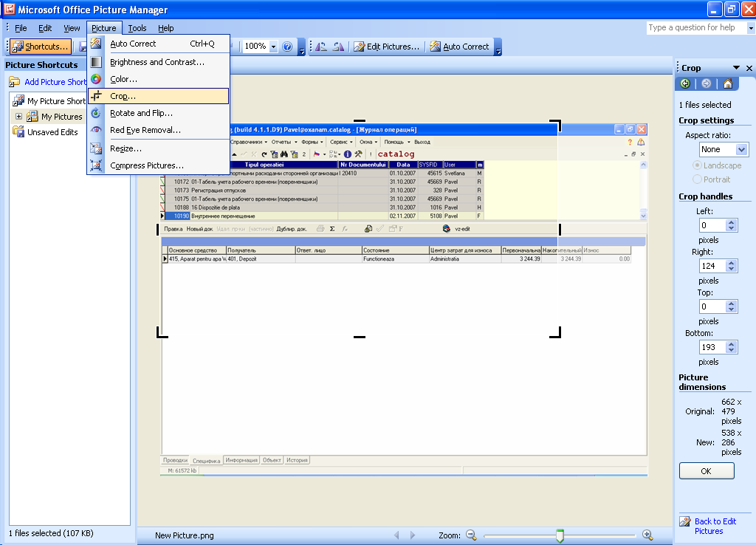The height and width of the screenshot is (545, 756).
Task: Open the Tools menu
Action: 137,28
